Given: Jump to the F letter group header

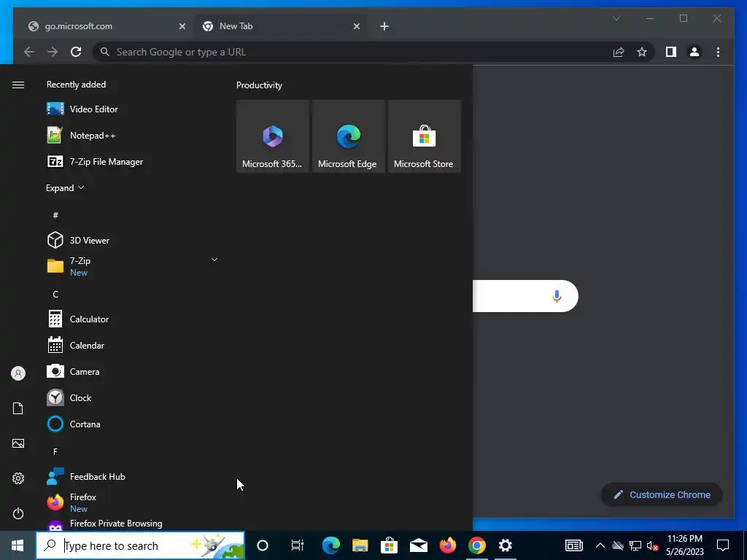Looking at the screenshot, I should (55, 451).
